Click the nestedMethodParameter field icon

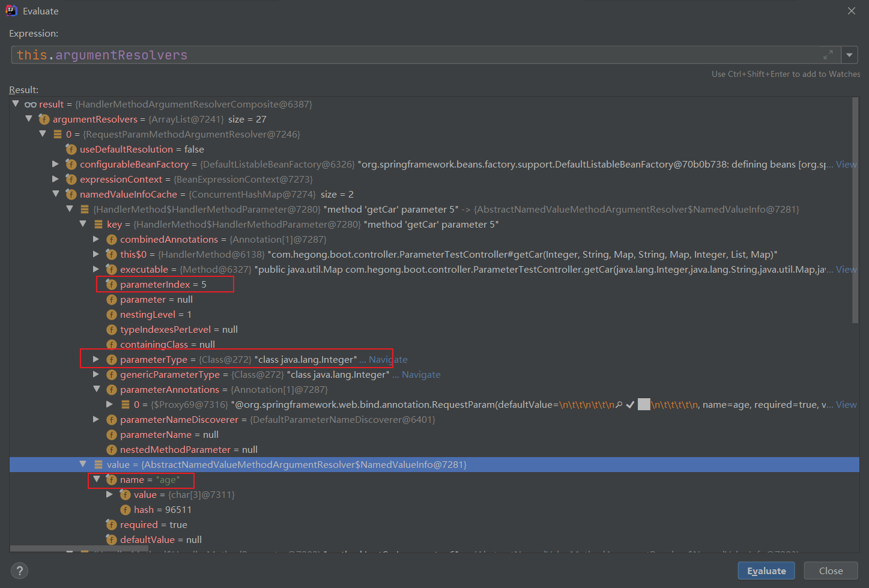point(111,449)
